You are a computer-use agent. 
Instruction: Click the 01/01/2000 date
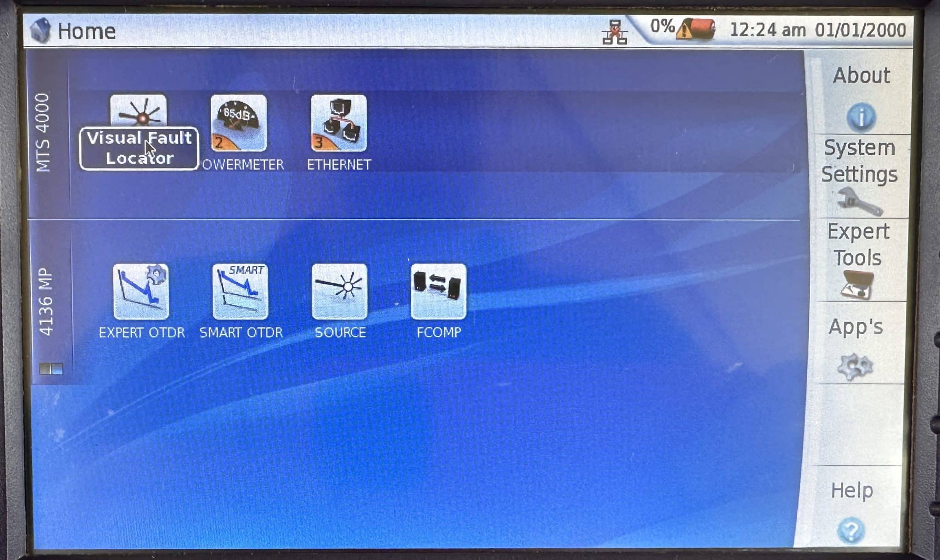860,30
